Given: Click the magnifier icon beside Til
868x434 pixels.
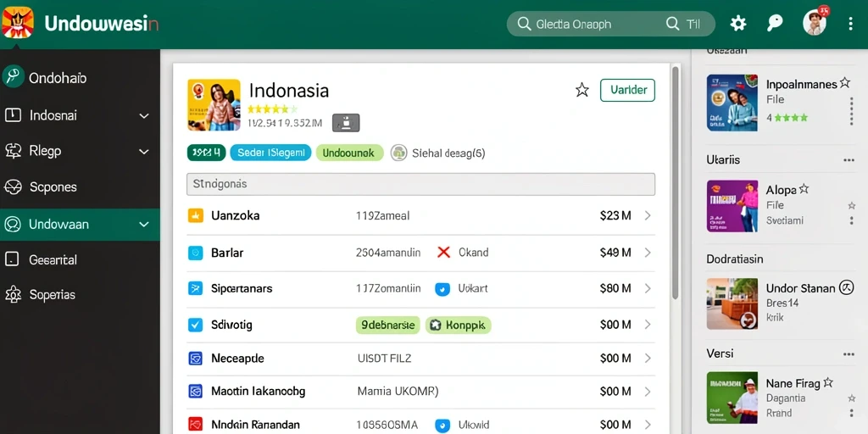Looking at the screenshot, I should (x=672, y=23).
